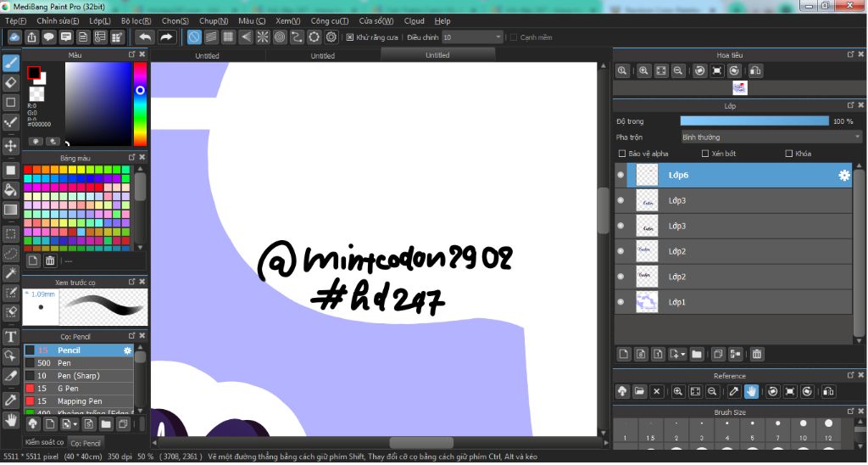This screenshot has width=868, height=465.
Task: Switch to the first Untitled tab
Action: pyautogui.click(x=207, y=55)
